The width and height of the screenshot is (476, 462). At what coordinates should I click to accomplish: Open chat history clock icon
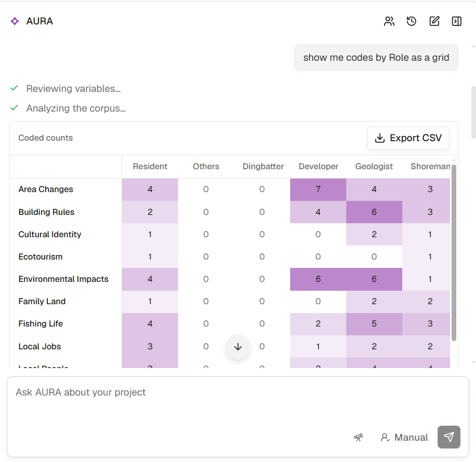point(411,21)
